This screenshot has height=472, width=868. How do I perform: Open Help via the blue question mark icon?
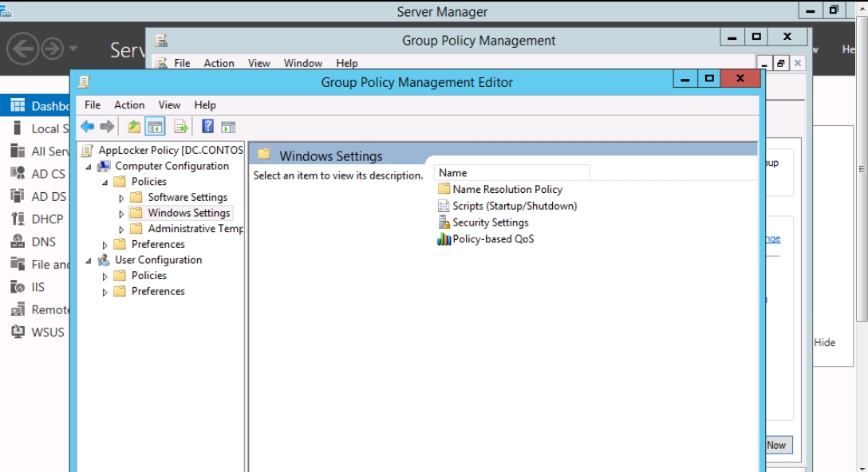tap(207, 127)
